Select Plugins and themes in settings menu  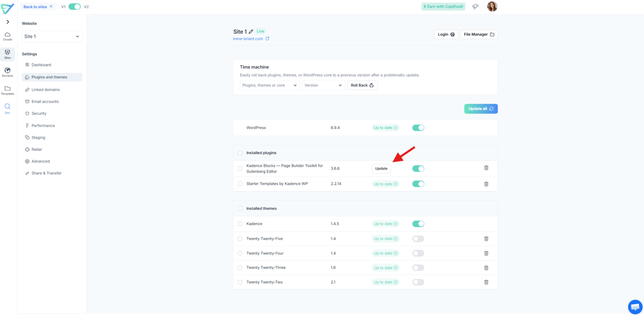(x=52, y=77)
